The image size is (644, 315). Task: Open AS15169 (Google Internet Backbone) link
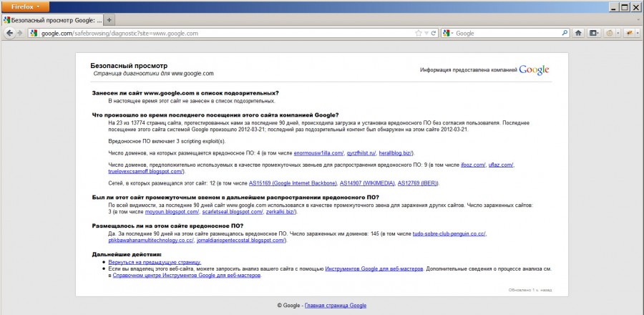[x=293, y=183]
